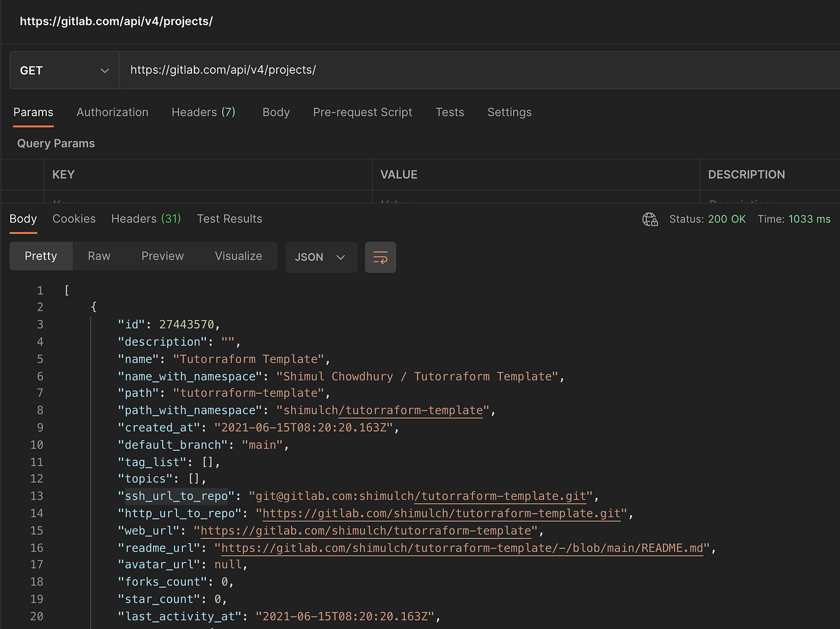Open the Preview response view
This screenshot has width=840, height=629.
163,256
